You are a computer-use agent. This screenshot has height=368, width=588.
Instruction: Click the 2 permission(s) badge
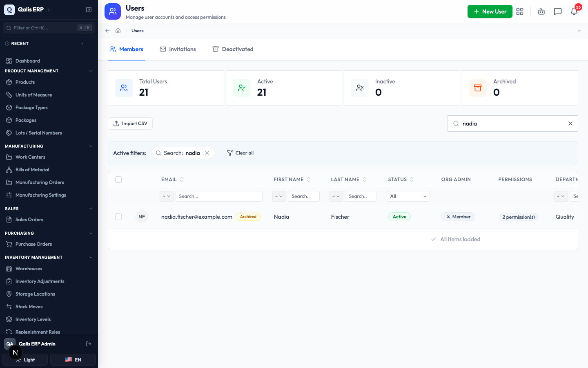(x=519, y=217)
